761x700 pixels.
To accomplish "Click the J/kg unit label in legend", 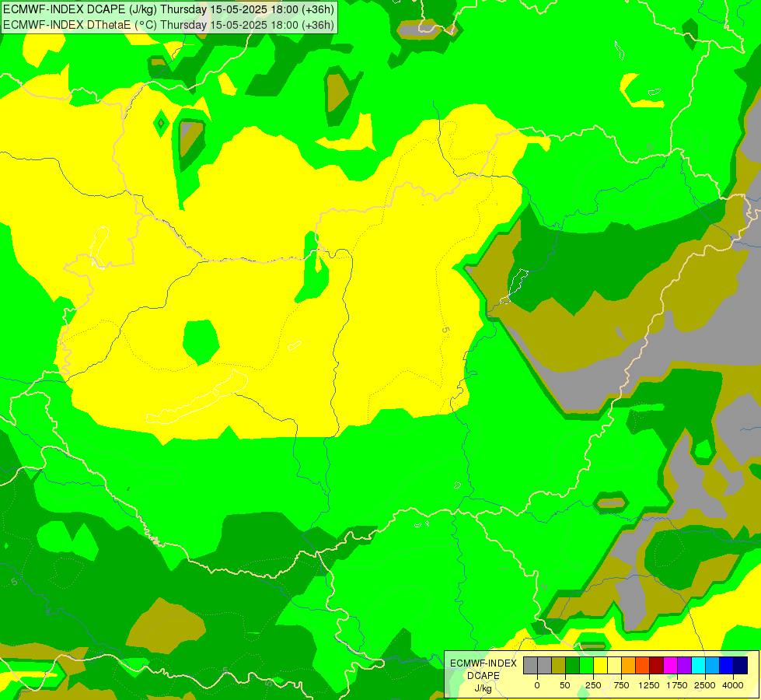I will pos(483,688).
